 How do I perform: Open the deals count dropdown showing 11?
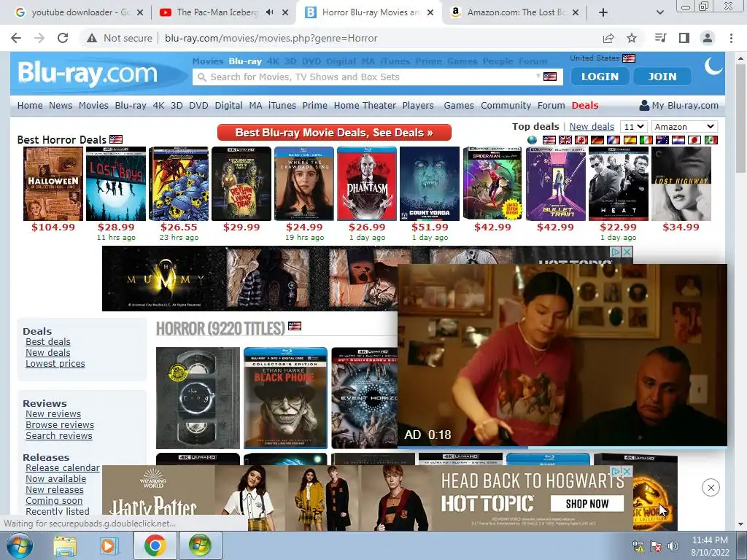[x=634, y=127]
